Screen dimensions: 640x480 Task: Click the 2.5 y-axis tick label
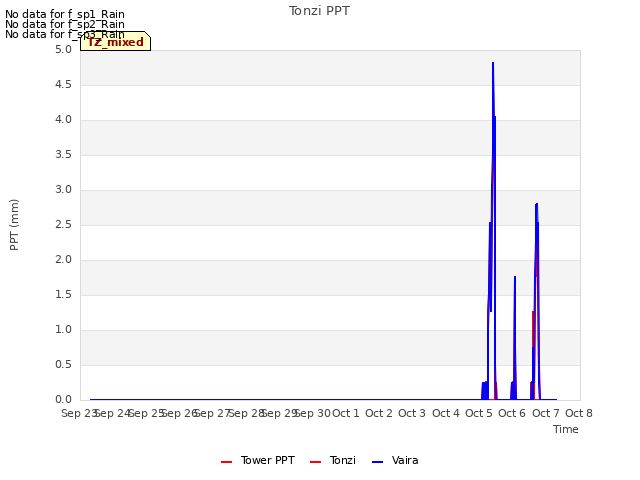(63, 225)
